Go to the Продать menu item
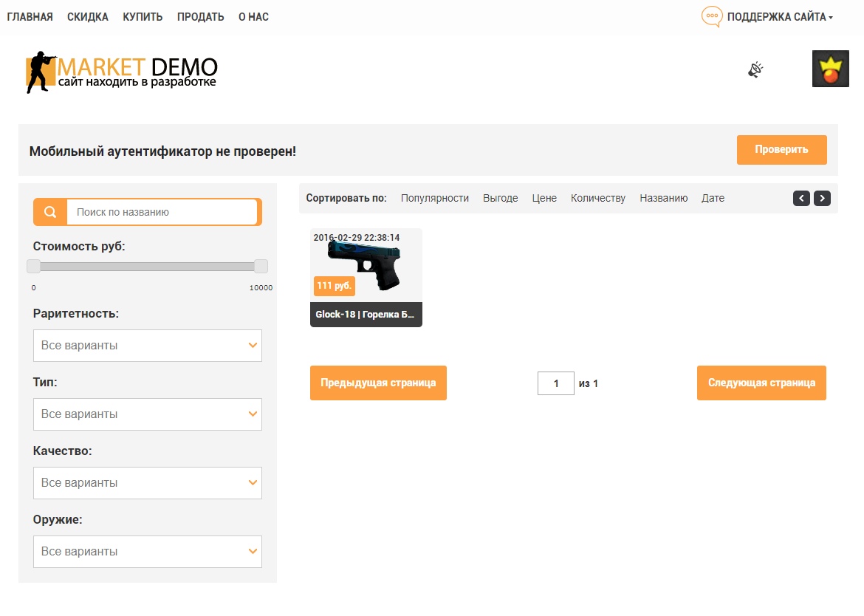864x616 pixels. point(200,17)
